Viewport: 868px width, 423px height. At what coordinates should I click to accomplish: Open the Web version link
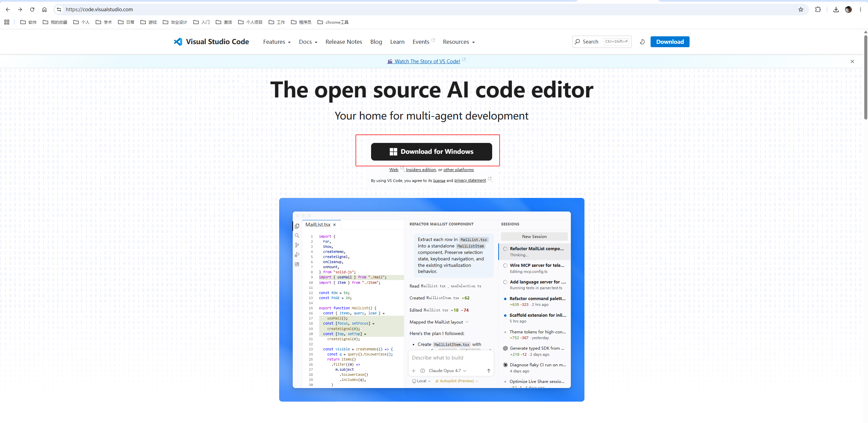tap(394, 170)
